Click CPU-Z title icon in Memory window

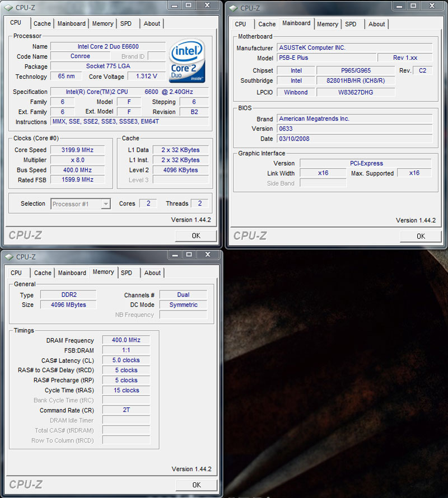[9, 257]
